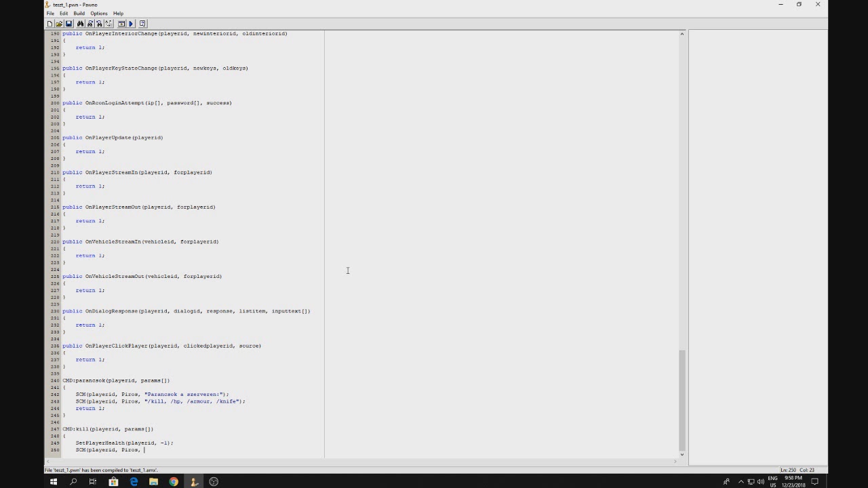Compile the script with the toolbar icon
Image resolution: width=868 pixels, height=488 pixels.
coord(121,24)
